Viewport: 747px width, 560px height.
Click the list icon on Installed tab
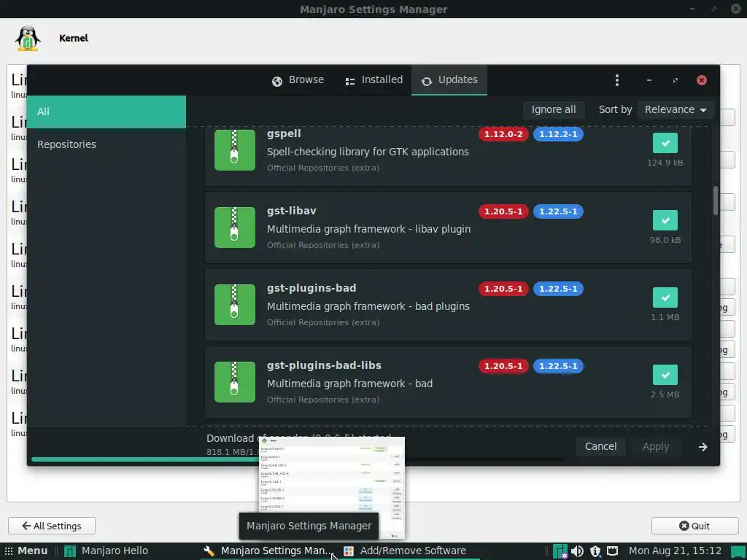click(349, 82)
